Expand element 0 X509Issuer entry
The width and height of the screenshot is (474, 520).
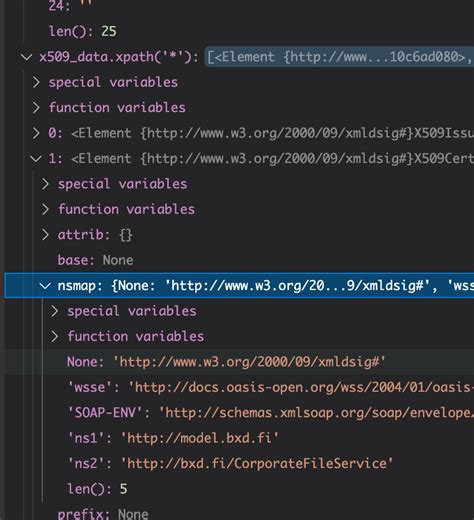pyautogui.click(x=36, y=133)
